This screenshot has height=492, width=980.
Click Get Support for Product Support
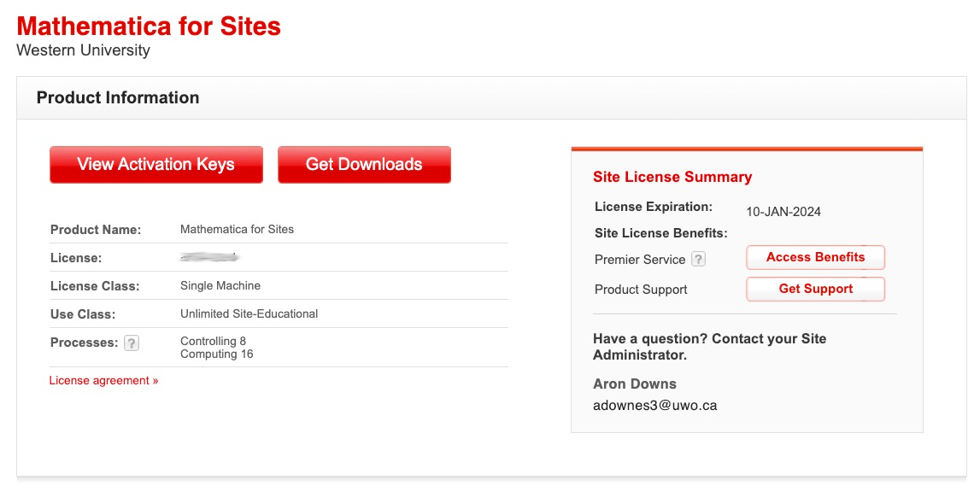pos(815,290)
